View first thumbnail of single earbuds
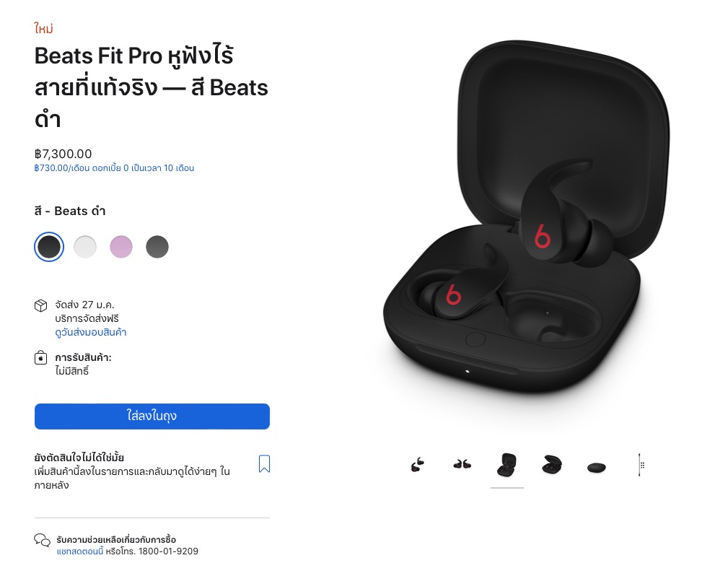The image size is (728, 576). pyautogui.click(x=418, y=465)
